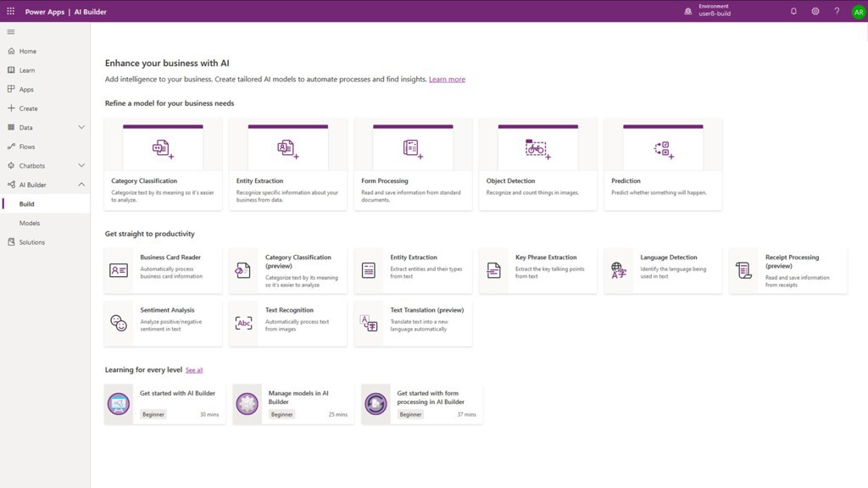This screenshot has width=868, height=488.
Task: Click the Key Phrase Extraction icon
Action: (494, 270)
